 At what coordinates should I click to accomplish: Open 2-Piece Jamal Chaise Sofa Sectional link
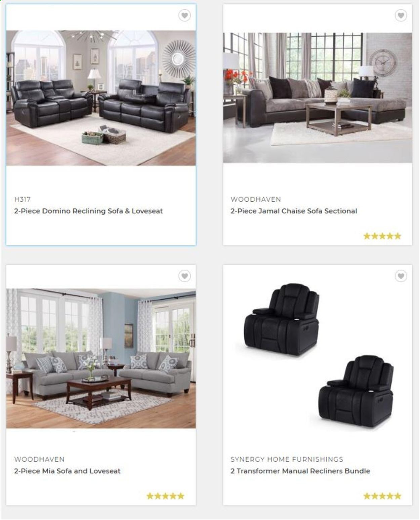[294, 211]
